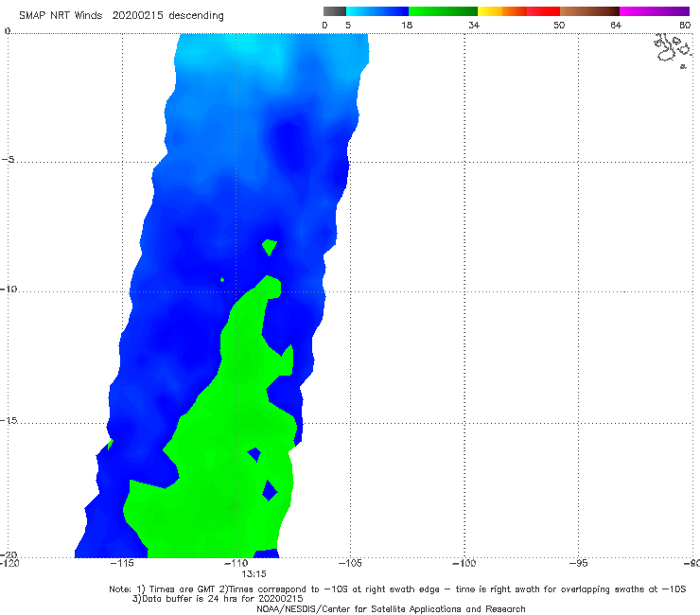Viewport: 700px width, 615px height.
Task: Click the color bar label "64"
Action: [x=616, y=25]
